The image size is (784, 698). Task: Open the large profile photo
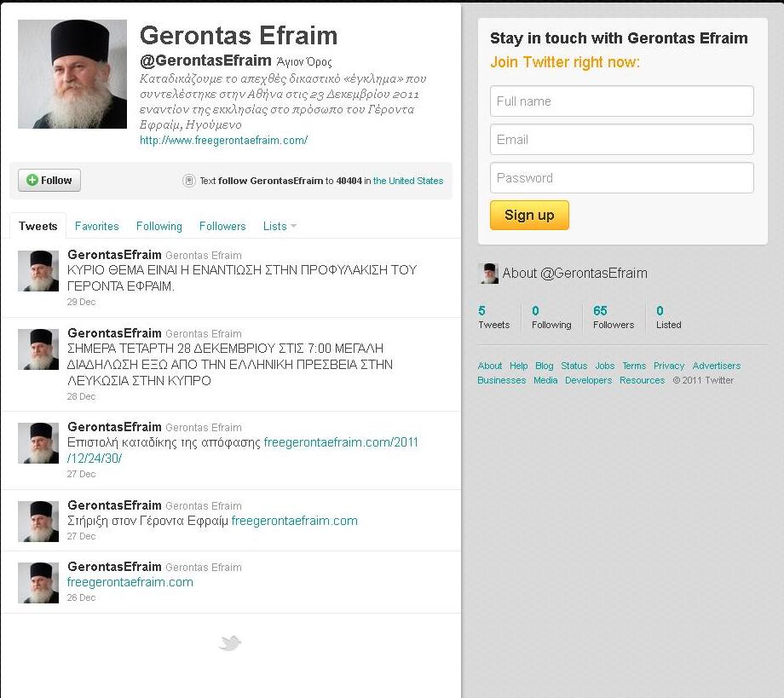coord(72,74)
